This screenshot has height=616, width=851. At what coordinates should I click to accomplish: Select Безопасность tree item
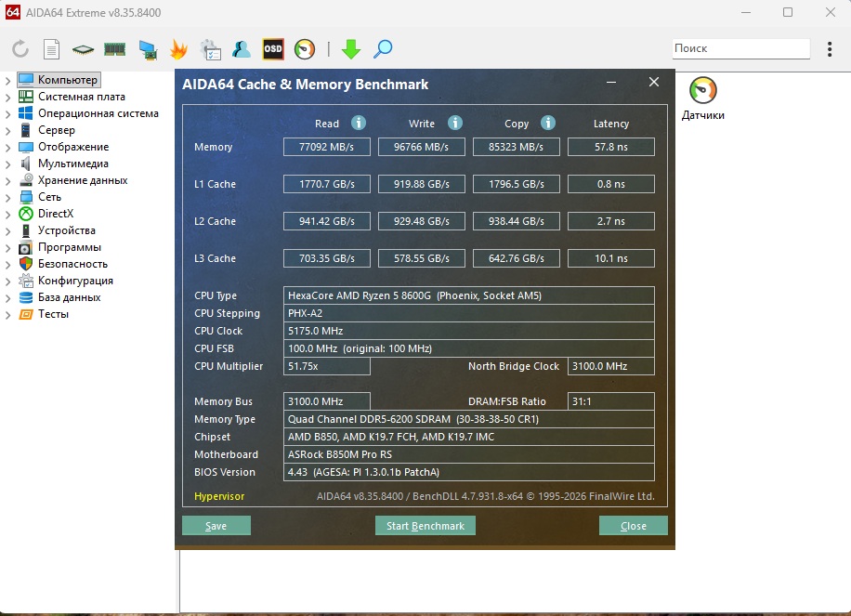coord(72,264)
